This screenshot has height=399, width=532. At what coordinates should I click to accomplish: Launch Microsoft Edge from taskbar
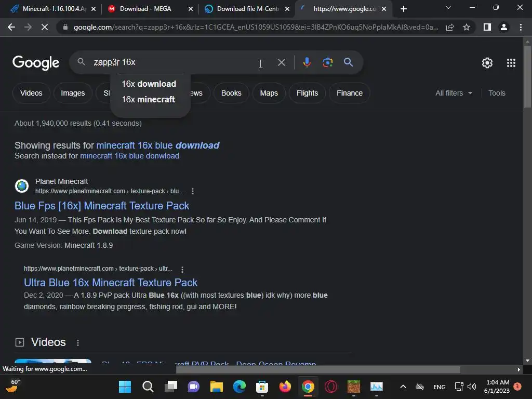[x=239, y=387]
